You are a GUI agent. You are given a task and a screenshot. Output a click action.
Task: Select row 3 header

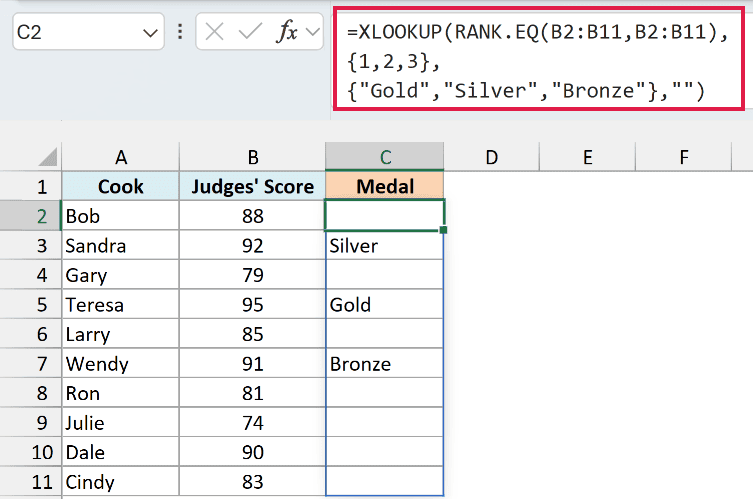pyautogui.click(x=31, y=245)
